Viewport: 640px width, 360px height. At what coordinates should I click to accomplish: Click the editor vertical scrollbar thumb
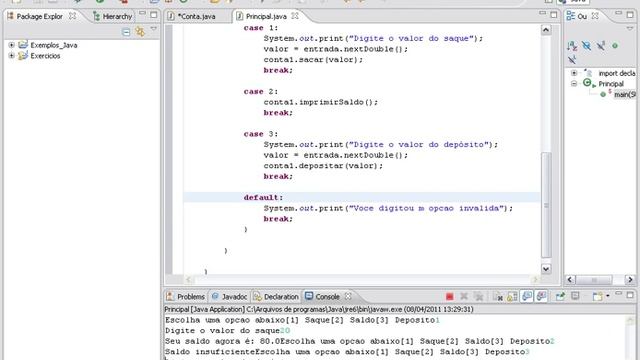pyautogui.click(x=546, y=204)
